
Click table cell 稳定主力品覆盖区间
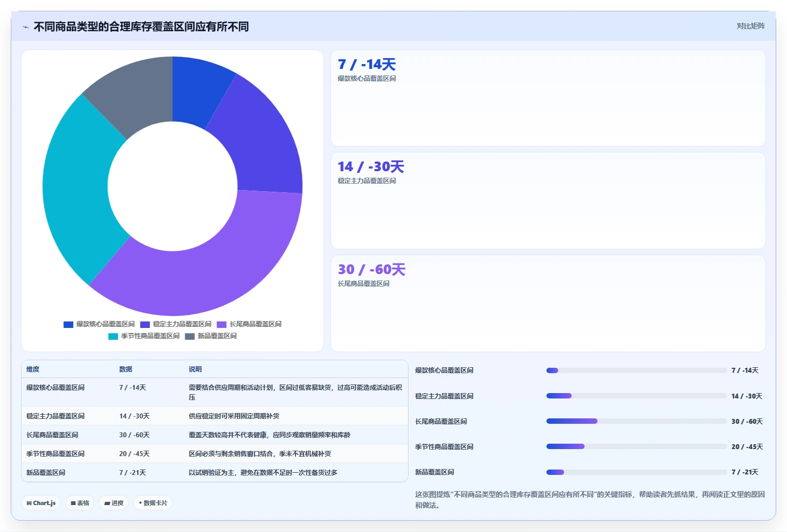pos(55,416)
